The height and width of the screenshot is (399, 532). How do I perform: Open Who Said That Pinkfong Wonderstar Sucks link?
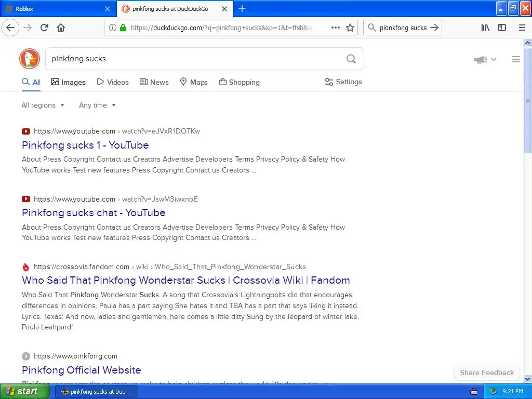click(x=186, y=280)
